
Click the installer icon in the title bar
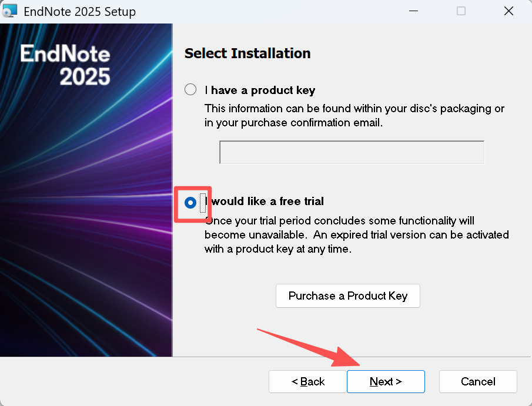(11, 11)
